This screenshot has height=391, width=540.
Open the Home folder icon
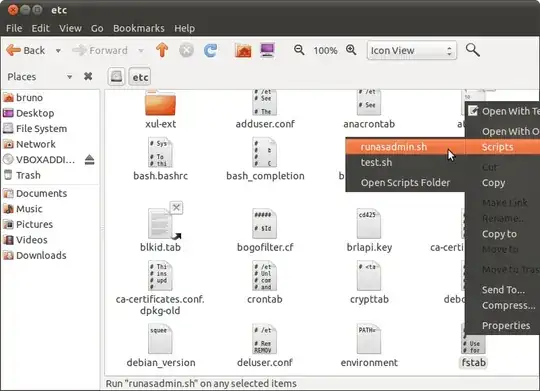(243, 51)
